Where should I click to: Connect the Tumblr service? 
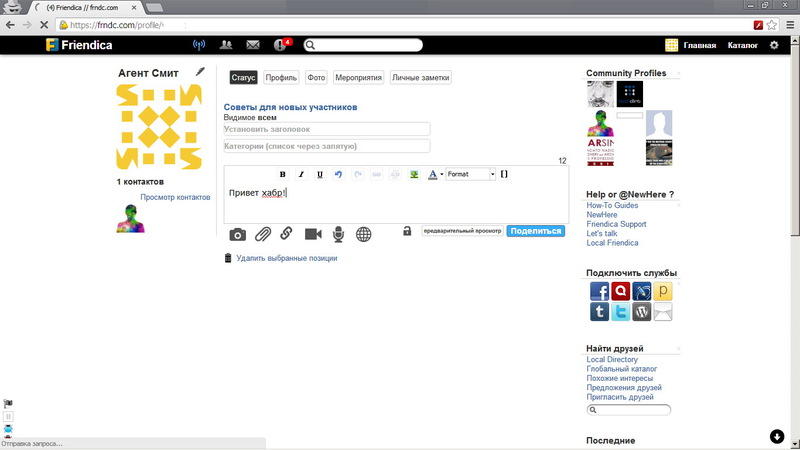point(599,312)
